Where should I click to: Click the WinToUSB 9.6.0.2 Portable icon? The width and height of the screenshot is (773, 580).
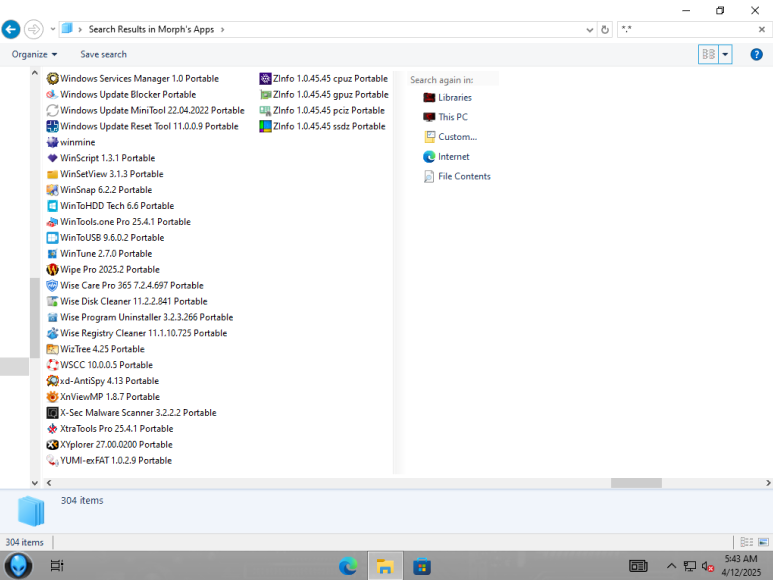tap(52, 238)
